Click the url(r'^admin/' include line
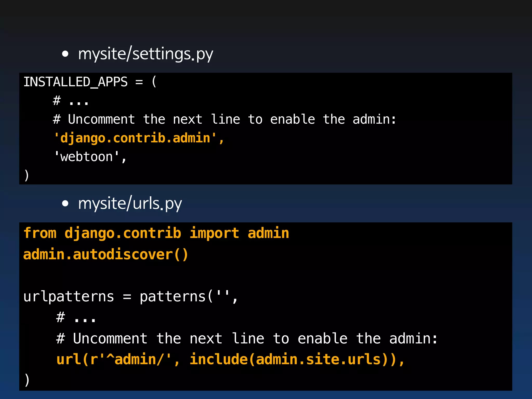The height and width of the screenshot is (399, 532). [231, 360]
